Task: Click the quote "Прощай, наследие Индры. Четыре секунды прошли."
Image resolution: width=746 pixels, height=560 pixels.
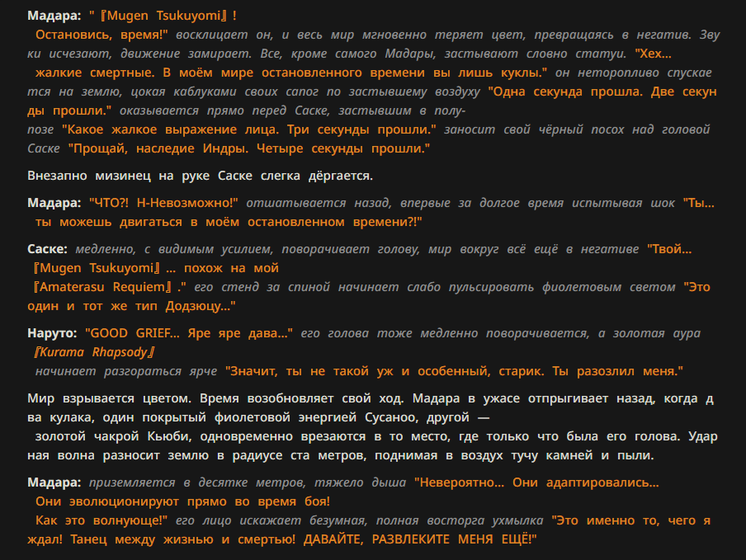Action: 249,148
